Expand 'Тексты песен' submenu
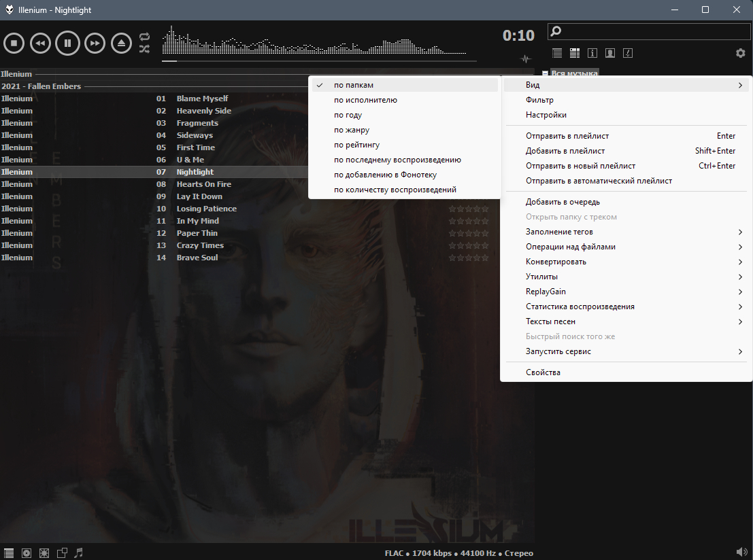The image size is (753, 560). [x=626, y=321]
